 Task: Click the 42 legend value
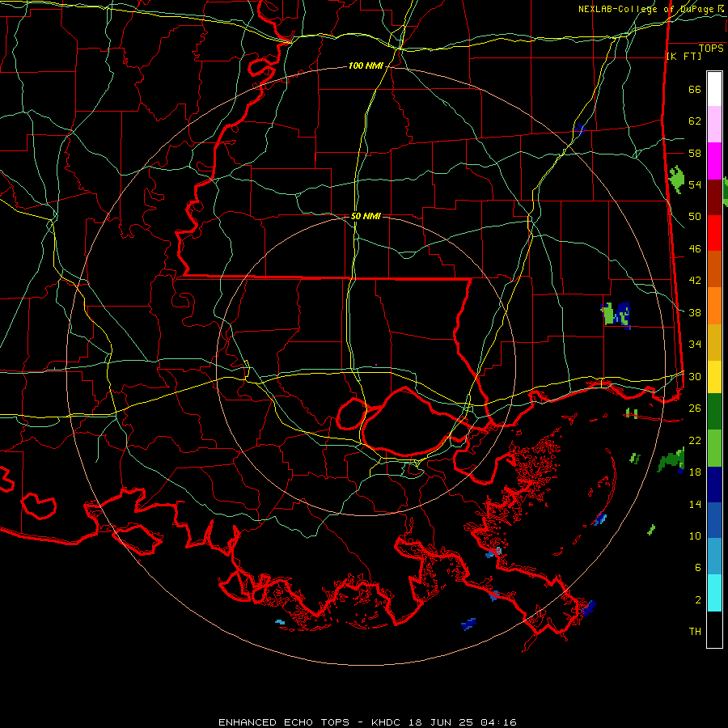tap(695, 281)
